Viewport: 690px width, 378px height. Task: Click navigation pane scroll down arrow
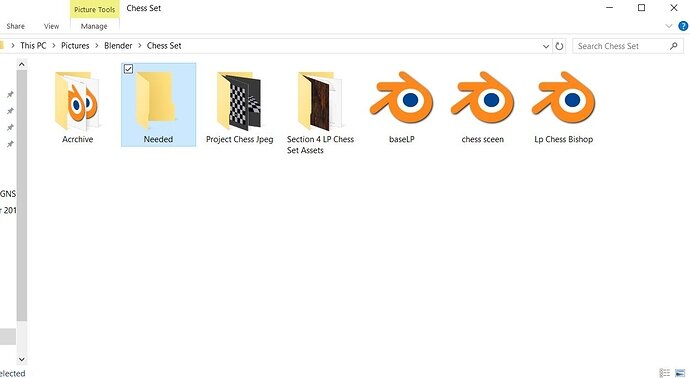22,360
